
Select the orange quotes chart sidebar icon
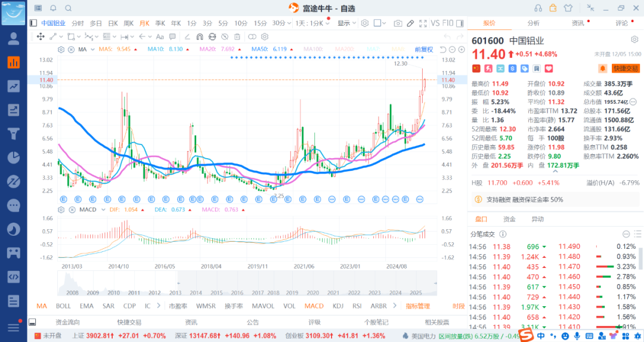[x=14, y=63]
